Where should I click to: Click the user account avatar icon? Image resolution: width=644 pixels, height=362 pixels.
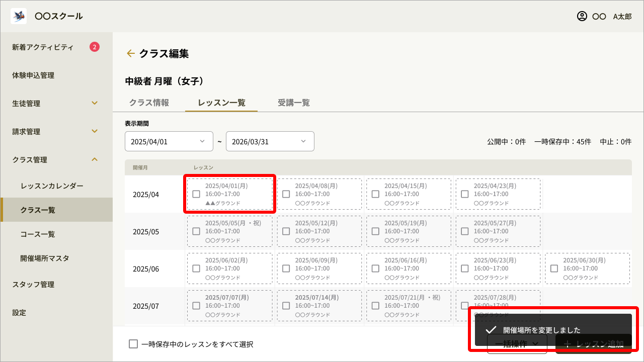(x=582, y=16)
